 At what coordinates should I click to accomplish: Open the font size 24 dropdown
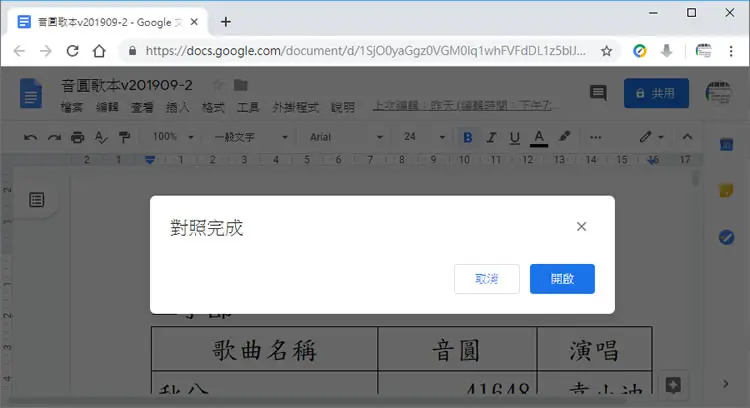425,137
